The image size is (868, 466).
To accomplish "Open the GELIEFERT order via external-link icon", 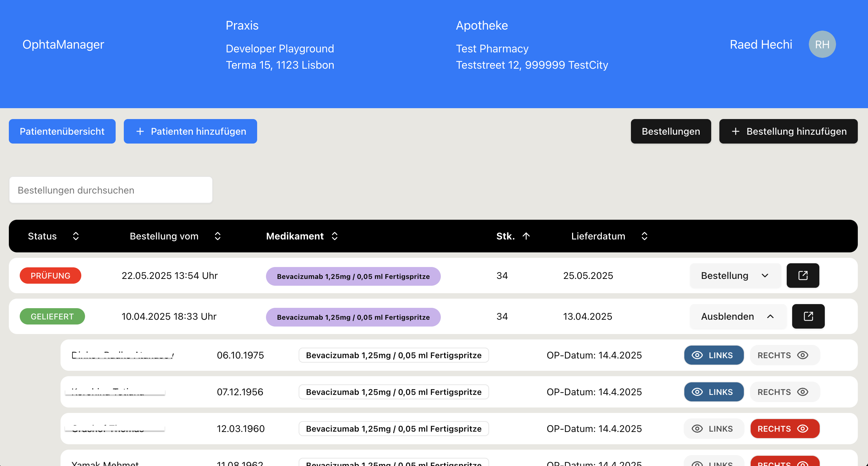I will coord(808,316).
